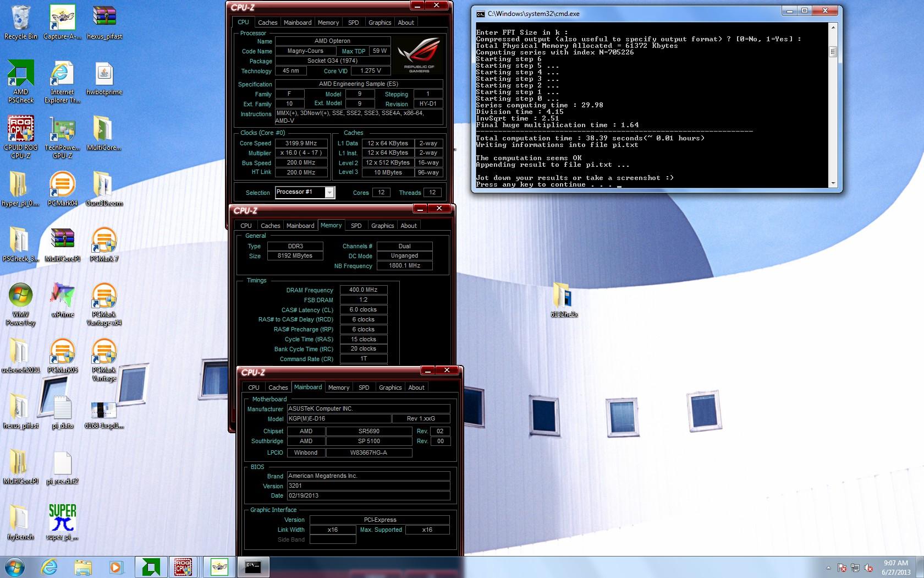Open the hyper_pi_0 folder icon

20,189
